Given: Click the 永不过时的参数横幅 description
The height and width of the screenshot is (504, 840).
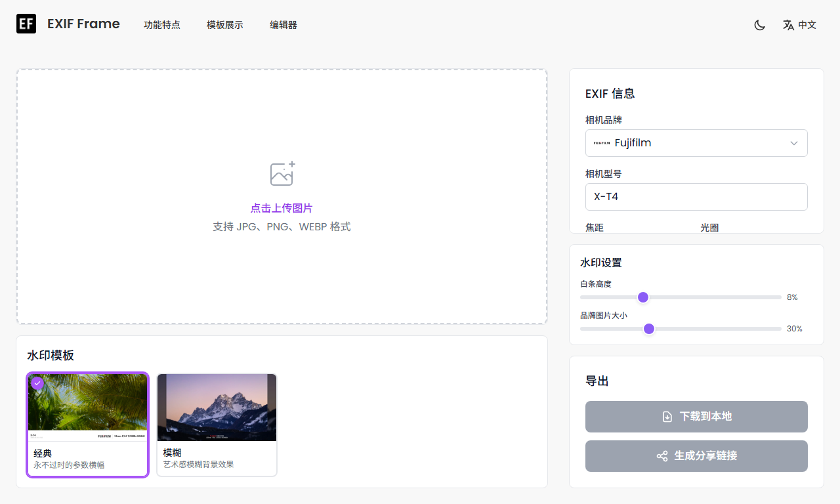Looking at the screenshot, I should click(x=69, y=465).
